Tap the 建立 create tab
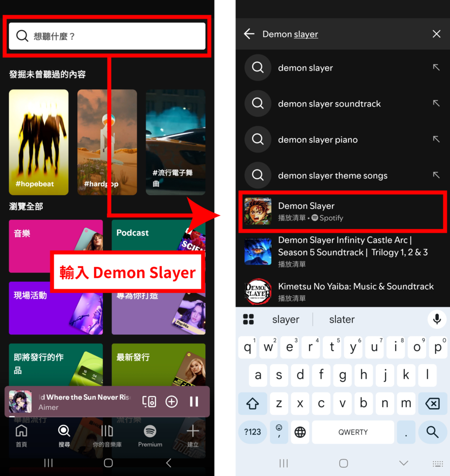450x476 pixels. [x=193, y=436]
